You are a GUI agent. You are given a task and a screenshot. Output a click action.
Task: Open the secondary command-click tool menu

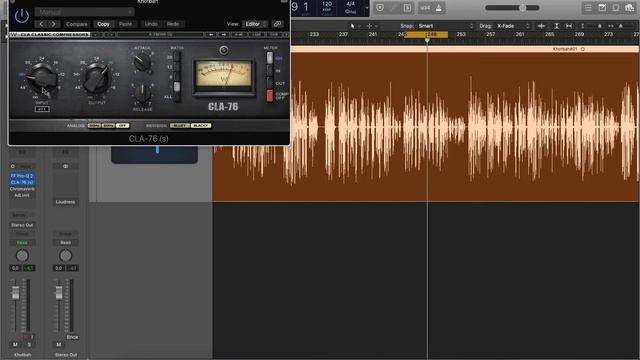[371, 26]
